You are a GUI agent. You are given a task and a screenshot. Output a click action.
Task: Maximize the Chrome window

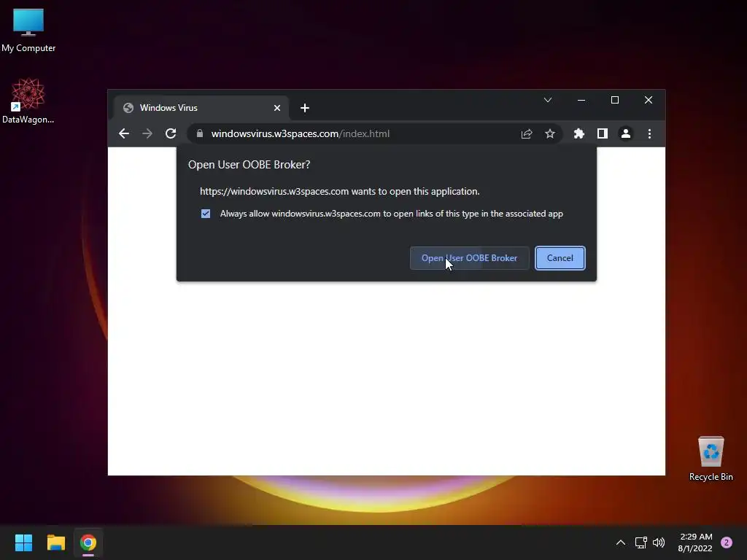pyautogui.click(x=615, y=100)
